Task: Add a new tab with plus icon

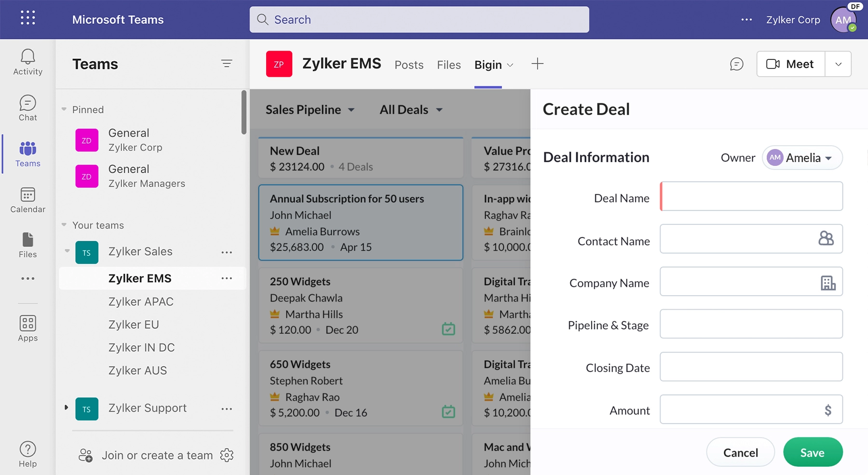Action: click(537, 64)
